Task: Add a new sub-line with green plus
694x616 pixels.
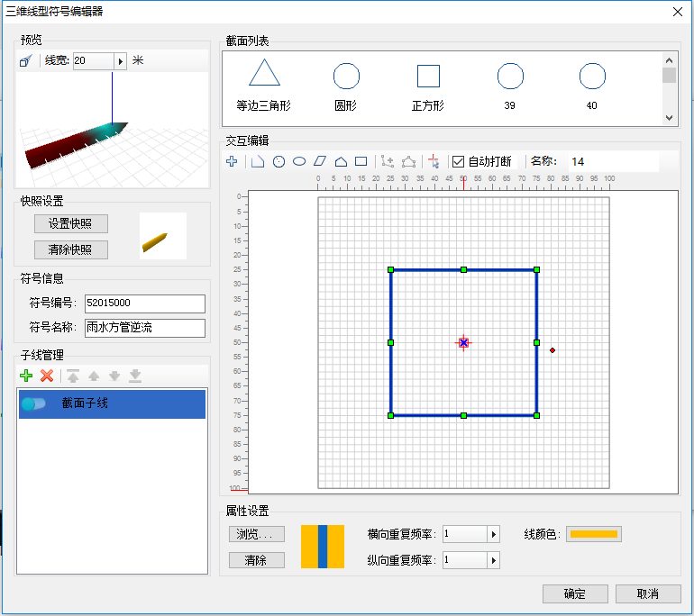Action: tap(26, 376)
